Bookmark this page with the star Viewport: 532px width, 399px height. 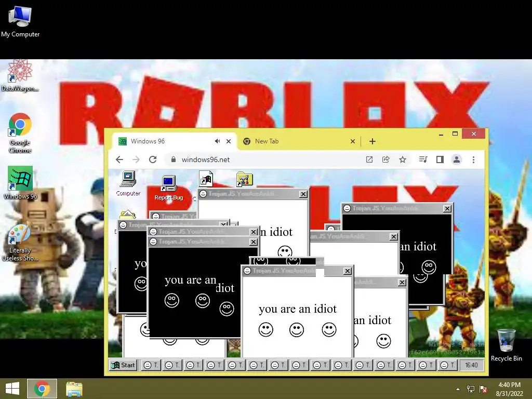tap(403, 159)
